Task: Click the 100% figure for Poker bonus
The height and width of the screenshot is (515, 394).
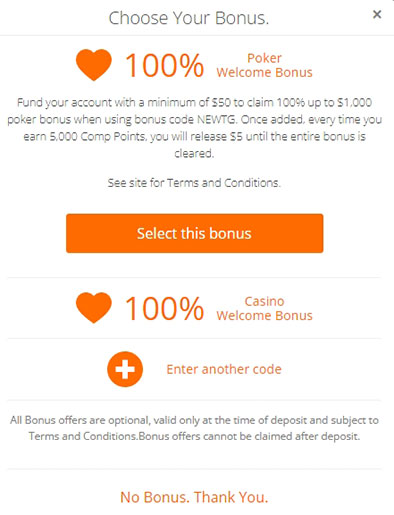Action: click(164, 66)
